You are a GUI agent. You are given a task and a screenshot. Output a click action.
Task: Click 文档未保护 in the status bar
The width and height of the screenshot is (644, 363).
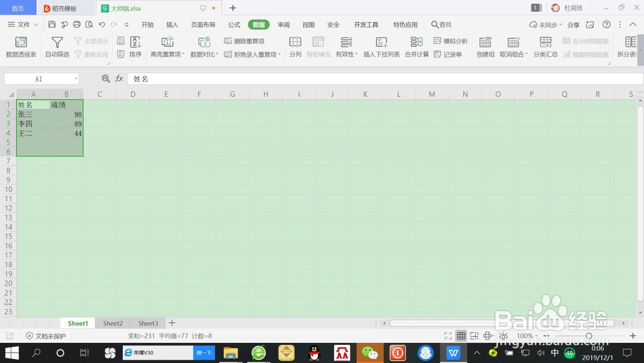click(46, 336)
